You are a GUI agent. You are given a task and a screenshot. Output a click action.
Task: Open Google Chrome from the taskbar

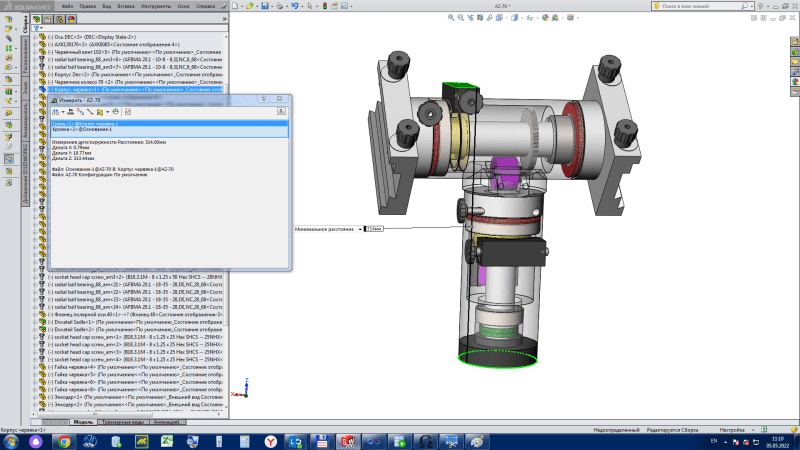point(64,441)
